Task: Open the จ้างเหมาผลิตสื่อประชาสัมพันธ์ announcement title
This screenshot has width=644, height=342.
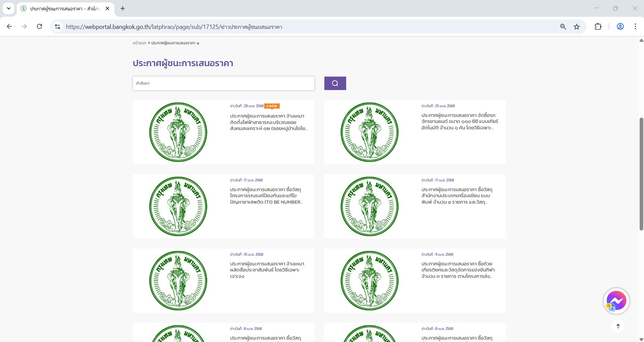Action: [267, 270]
